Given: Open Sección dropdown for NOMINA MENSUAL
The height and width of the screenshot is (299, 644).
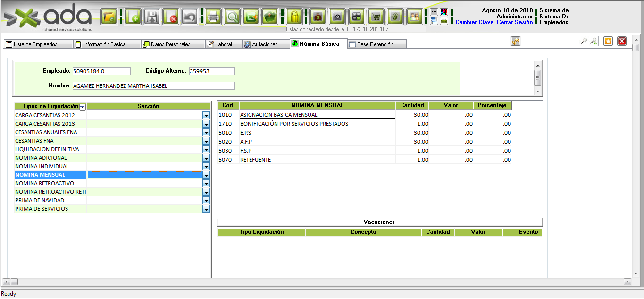Looking at the screenshot, I should (x=206, y=175).
